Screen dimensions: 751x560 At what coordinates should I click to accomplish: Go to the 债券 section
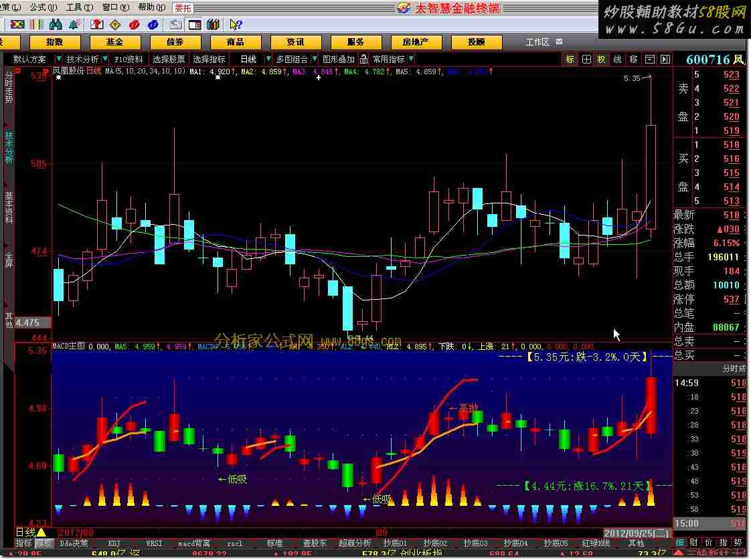(x=175, y=42)
